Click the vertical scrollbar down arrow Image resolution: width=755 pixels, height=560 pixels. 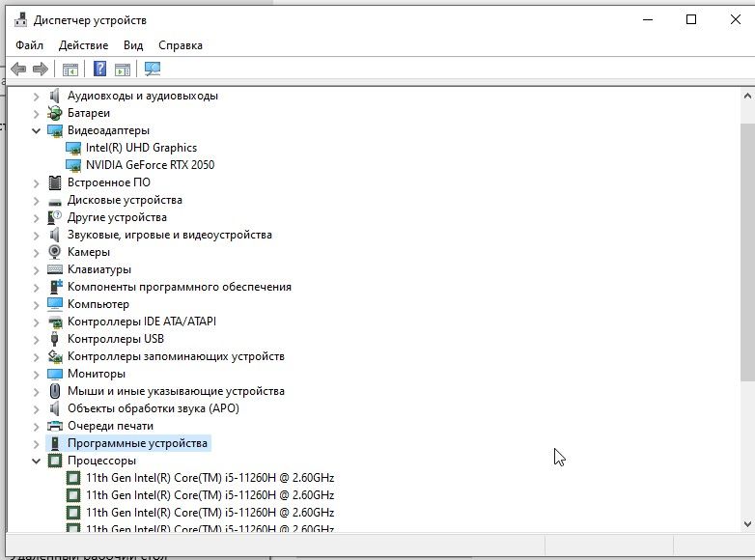click(x=746, y=522)
